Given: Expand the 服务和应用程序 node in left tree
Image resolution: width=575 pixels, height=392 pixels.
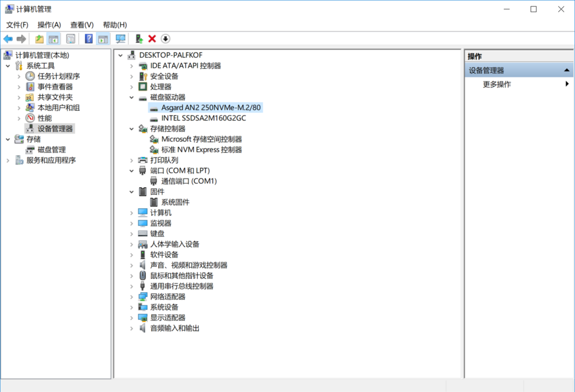Looking at the screenshot, I should click(x=8, y=160).
